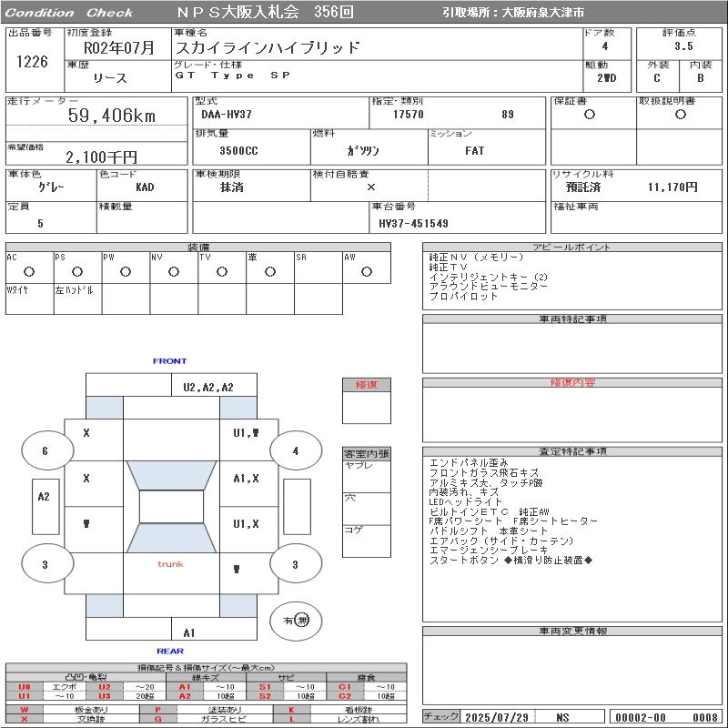Click the circle in TV equipment cell
The width and height of the screenshot is (728, 728).
point(222,271)
